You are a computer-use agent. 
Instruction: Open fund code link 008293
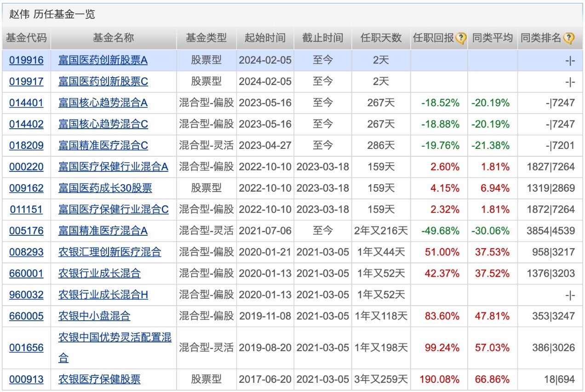click(x=26, y=252)
